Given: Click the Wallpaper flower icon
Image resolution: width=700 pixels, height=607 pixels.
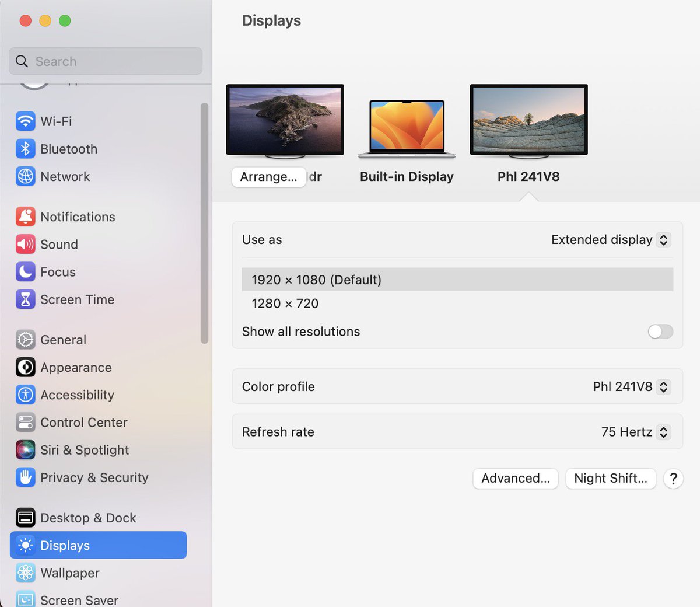Looking at the screenshot, I should (x=25, y=573).
